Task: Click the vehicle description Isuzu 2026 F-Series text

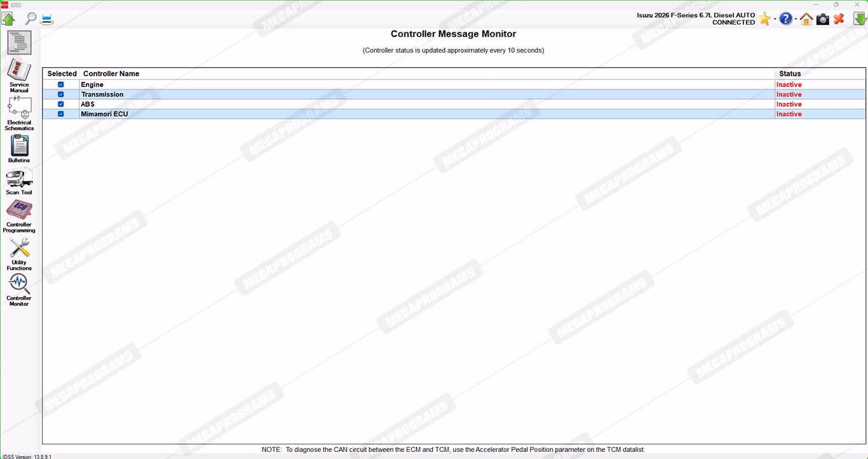Action: pyautogui.click(x=696, y=15)
